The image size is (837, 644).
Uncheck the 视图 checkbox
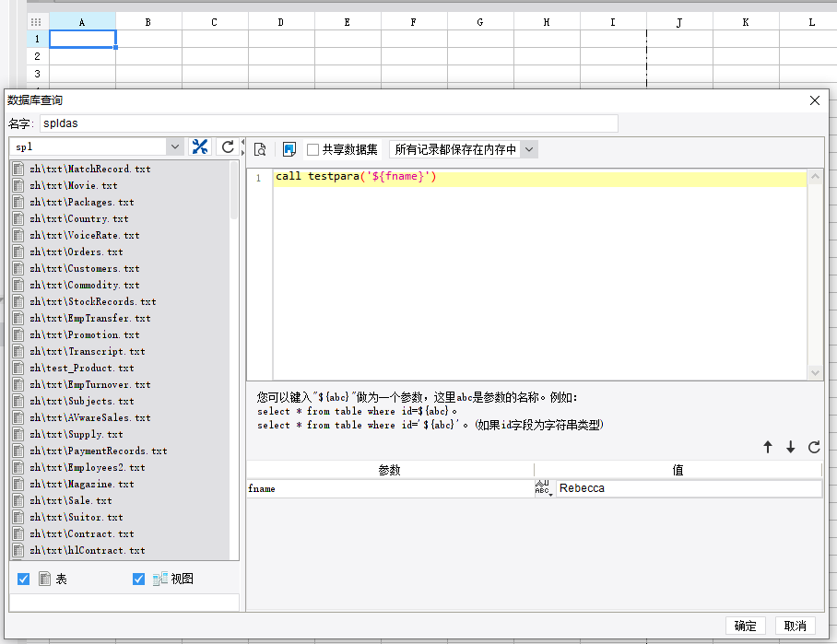[x=139, y=579]
